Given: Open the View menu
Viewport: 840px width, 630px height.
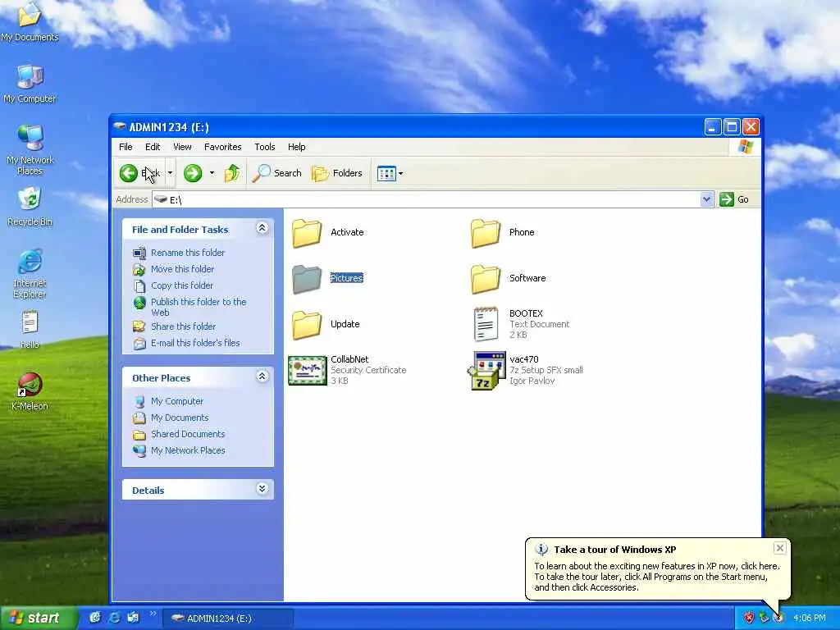Looking at the screenshot, I should pos(182,147).
